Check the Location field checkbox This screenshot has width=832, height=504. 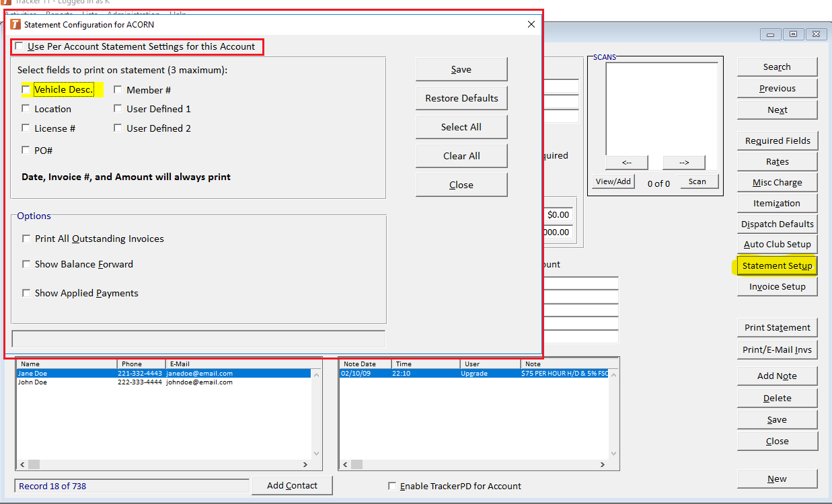pyautogui.click(x=26, y=109)
